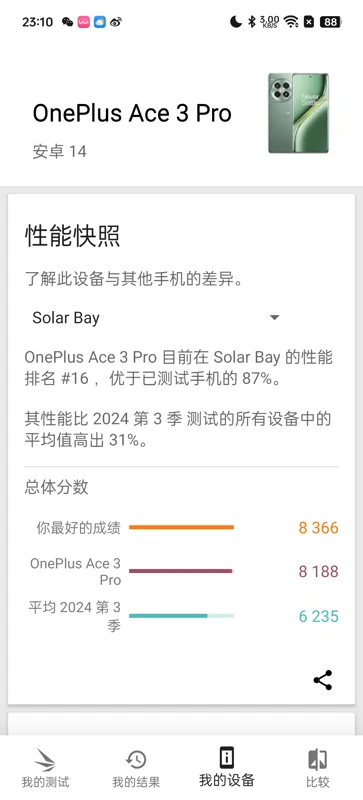This screenshot has height=800, width=363.
Task: Tap the OnePlus Ace 3 Pro device title
Action: point(132,113)
